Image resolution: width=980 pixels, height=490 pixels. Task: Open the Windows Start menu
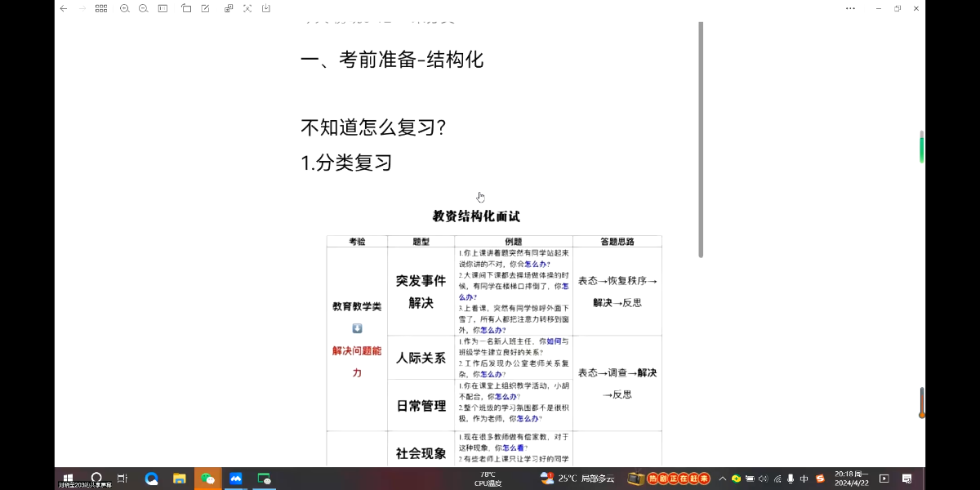(x=69, y=478)
